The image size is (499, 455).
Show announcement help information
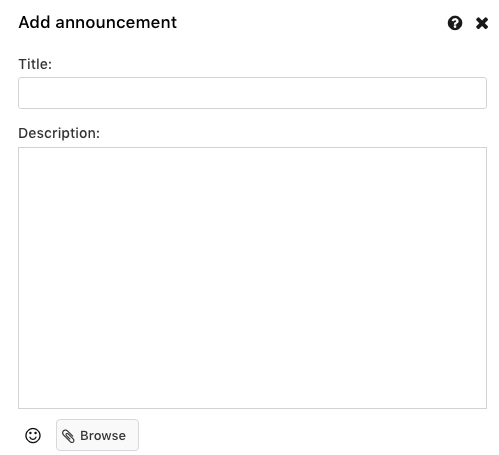pyautogui.click(x=455, y=23)
